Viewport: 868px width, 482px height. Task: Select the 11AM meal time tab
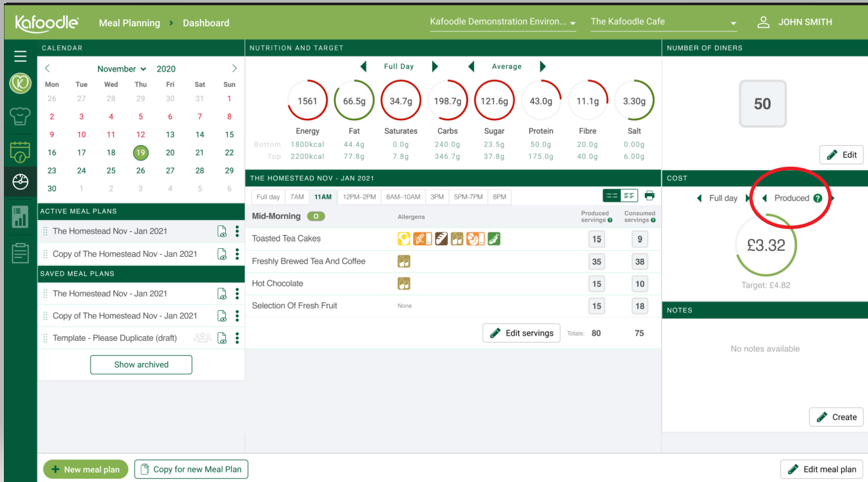(x=323, y=197)
